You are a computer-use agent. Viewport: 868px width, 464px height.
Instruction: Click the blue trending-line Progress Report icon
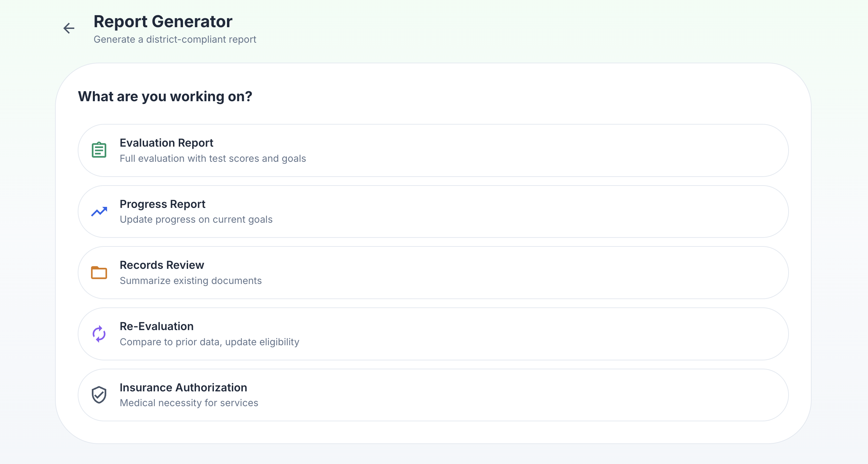pos(99,211)
